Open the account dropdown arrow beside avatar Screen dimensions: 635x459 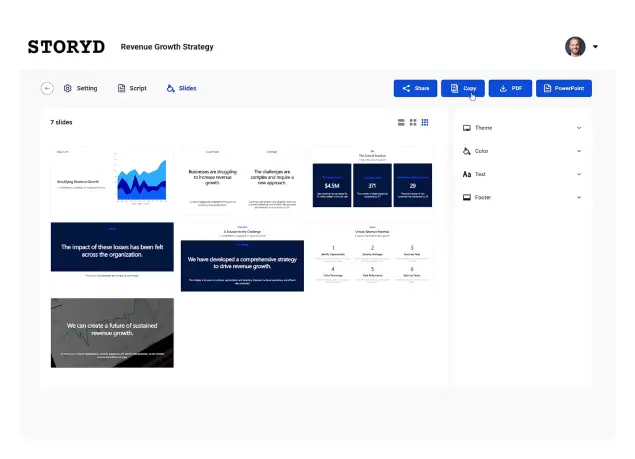click(x=596, y=47)
